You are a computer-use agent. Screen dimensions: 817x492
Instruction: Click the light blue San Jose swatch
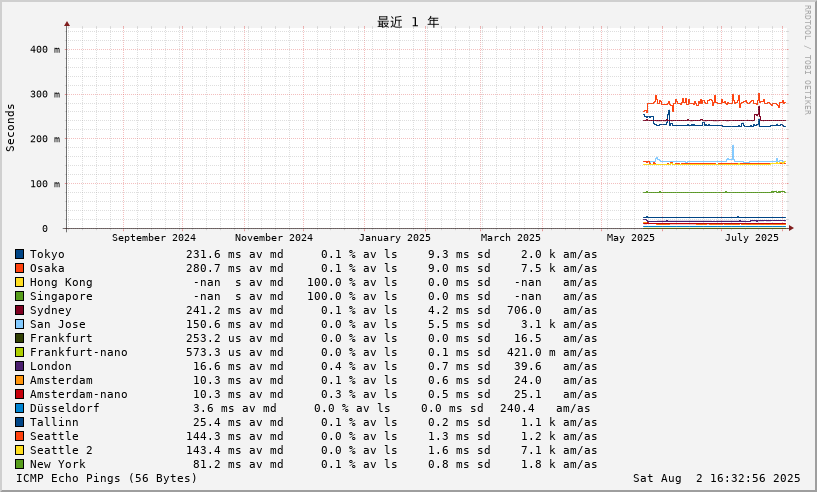(19, 324)
